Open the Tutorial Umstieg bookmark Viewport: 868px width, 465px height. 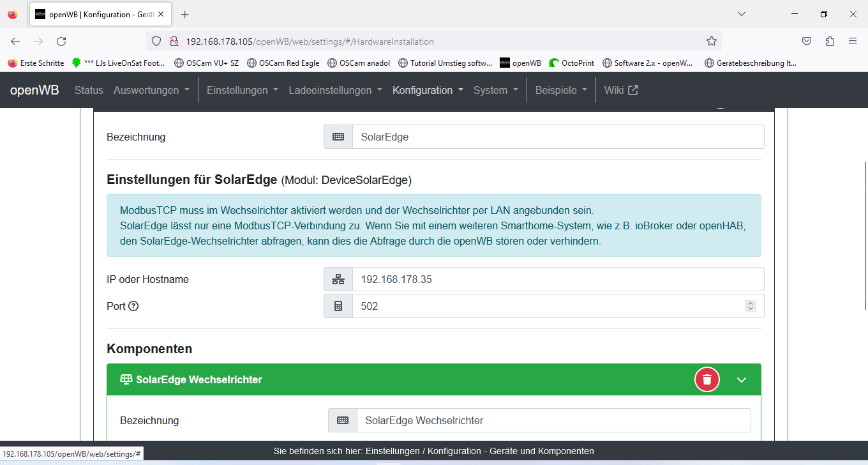pos(445,63)
